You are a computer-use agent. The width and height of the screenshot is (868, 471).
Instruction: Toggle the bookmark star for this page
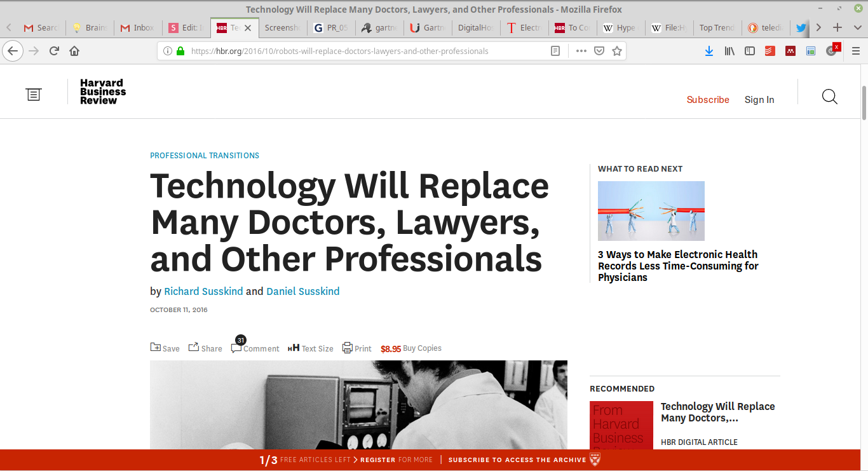(x=616, y=51)
